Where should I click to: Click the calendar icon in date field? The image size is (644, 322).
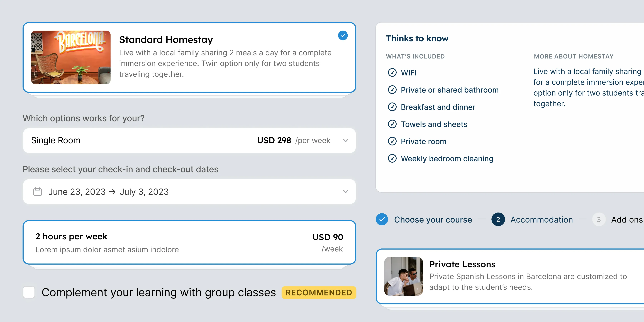(38, 192)
